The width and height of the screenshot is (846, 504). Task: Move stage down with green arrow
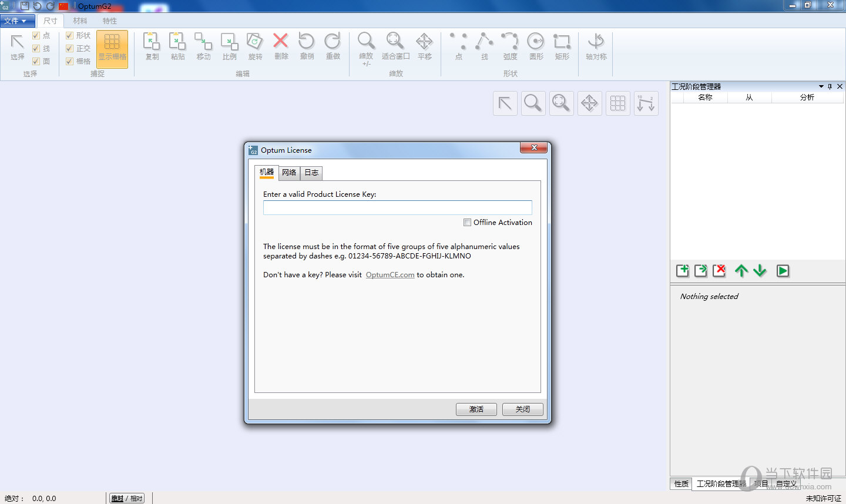pyautogui.click(x=760, y=271)
